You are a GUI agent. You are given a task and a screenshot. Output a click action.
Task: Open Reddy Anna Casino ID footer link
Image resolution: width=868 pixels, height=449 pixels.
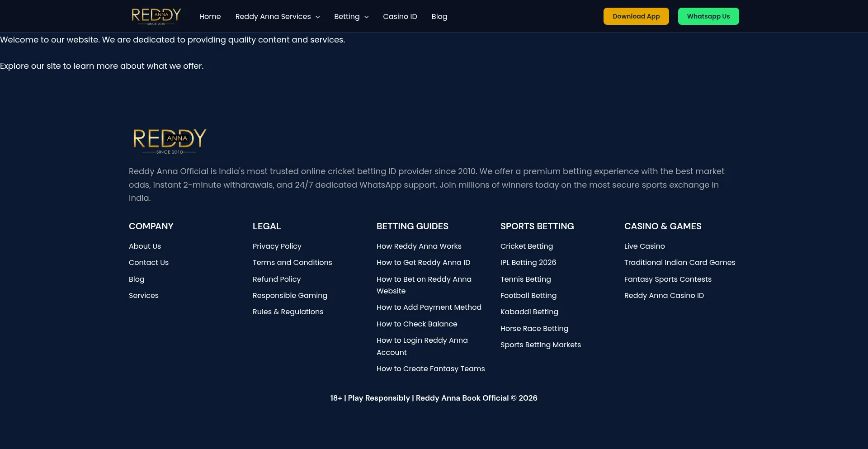point(664,295)
